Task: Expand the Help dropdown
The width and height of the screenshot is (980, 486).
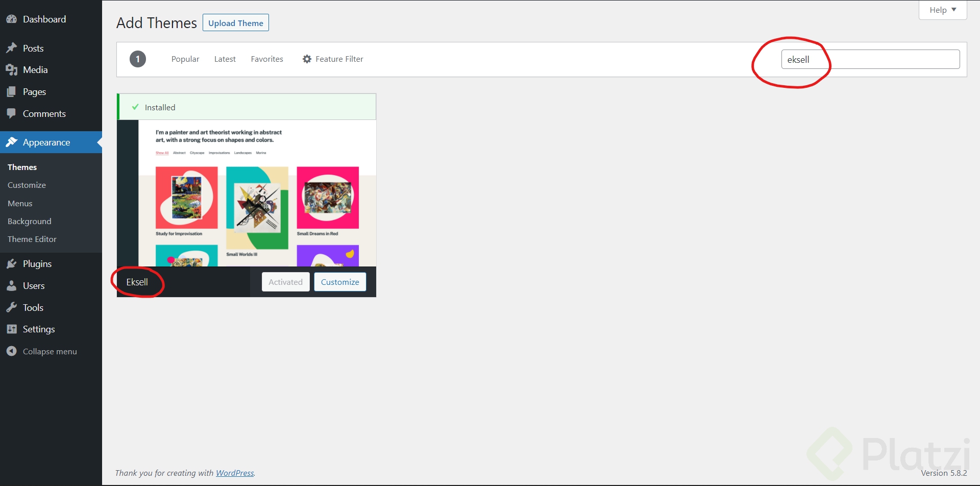Action: [x=943, y=10]
